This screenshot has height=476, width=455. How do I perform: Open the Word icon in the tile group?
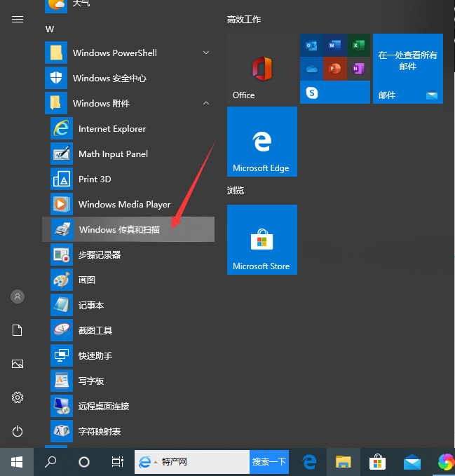[x=335, y=46]
